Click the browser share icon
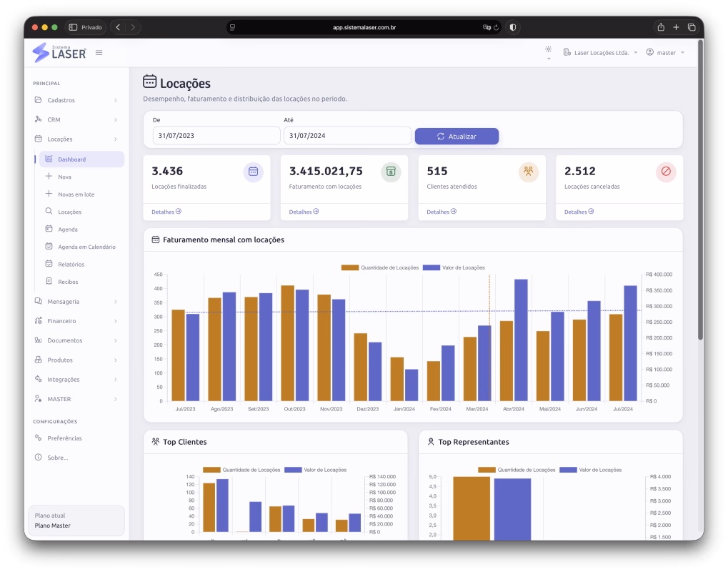The height and width of the screenshot is (572, 728). pos(661,27)
